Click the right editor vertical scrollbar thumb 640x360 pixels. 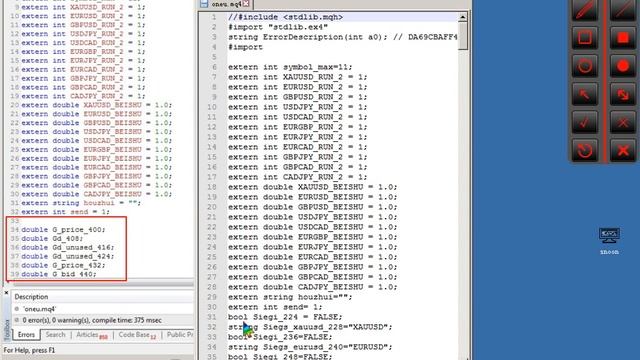(462, 36)
